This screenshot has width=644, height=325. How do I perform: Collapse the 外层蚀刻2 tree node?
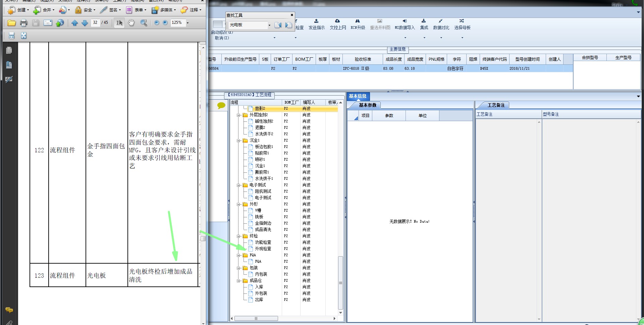click(238, 115)
